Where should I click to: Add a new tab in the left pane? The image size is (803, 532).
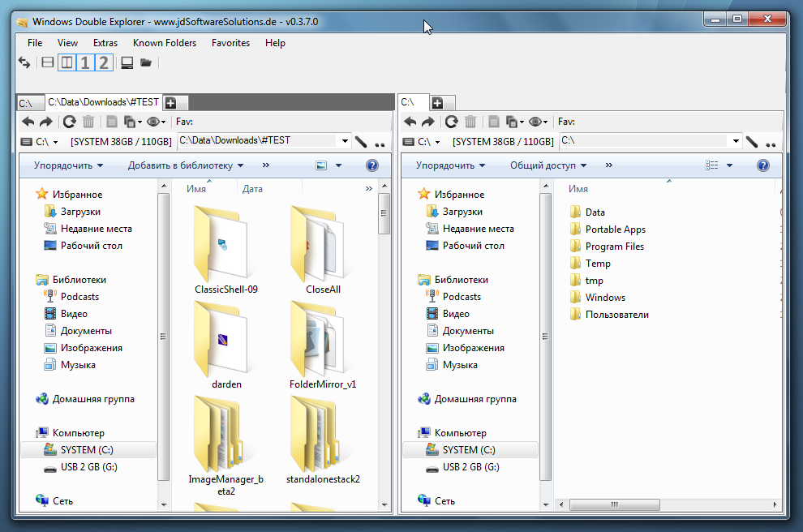170,103
